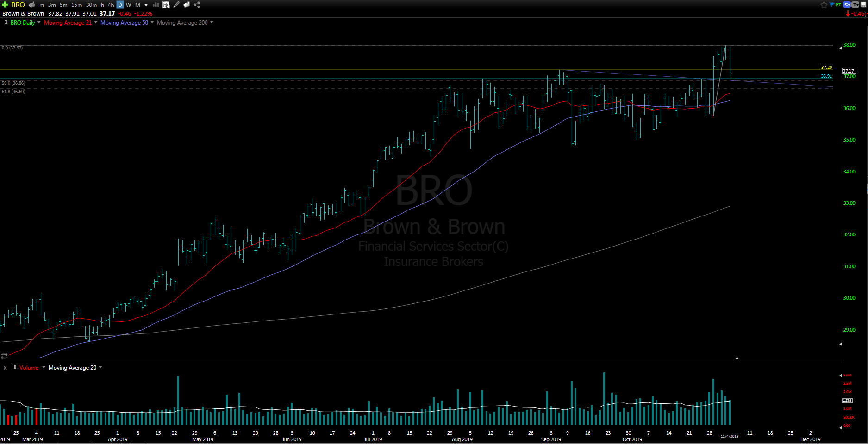Open the trade ticket icon beside BRO
This screenshot has height=444, width=868.
(32, 5)
